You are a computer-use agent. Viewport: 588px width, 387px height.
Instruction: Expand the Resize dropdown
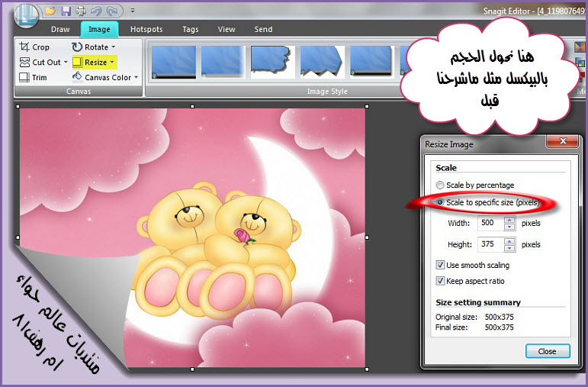(x=111, y=62)
